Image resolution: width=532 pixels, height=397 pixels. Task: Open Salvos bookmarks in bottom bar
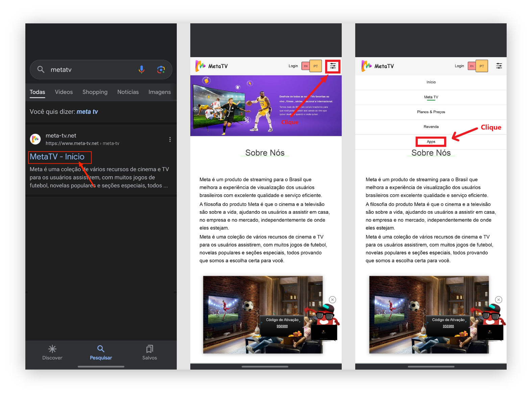click(149, 352)
